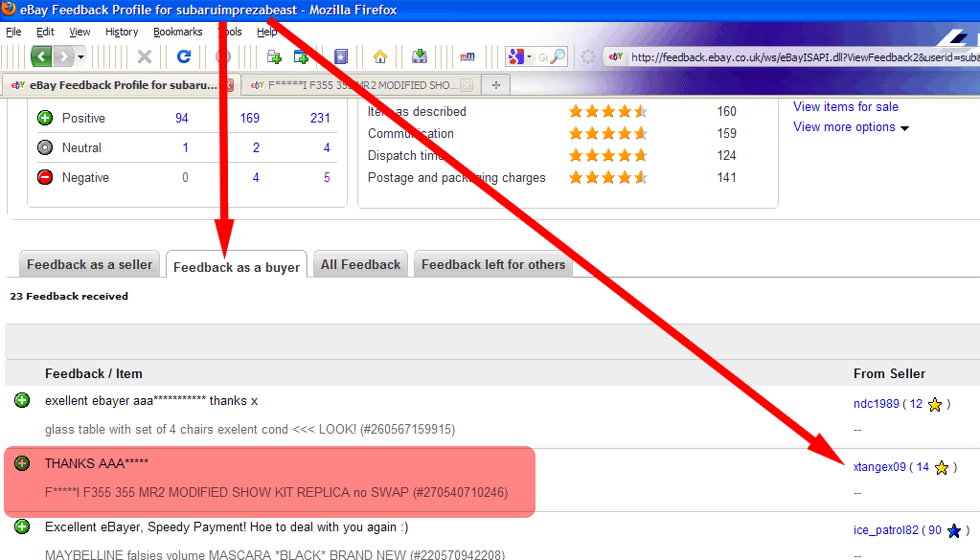
Task: Click positive icon beside 'exellent ebayer' feedback
Action: 22,400
